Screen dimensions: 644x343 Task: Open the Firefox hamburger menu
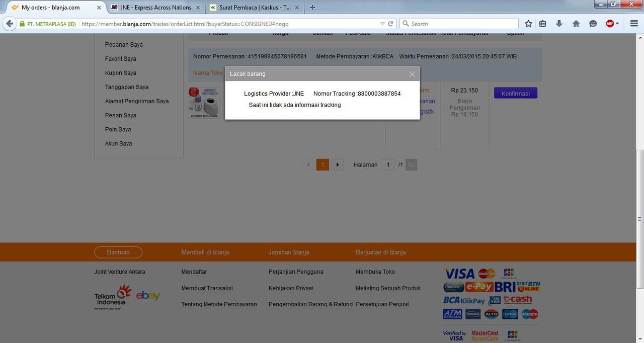[x=633, y=24]
